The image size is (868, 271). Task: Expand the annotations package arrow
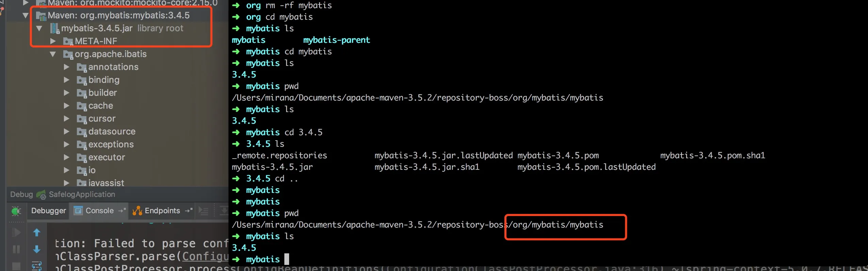(x=66, y=67)
